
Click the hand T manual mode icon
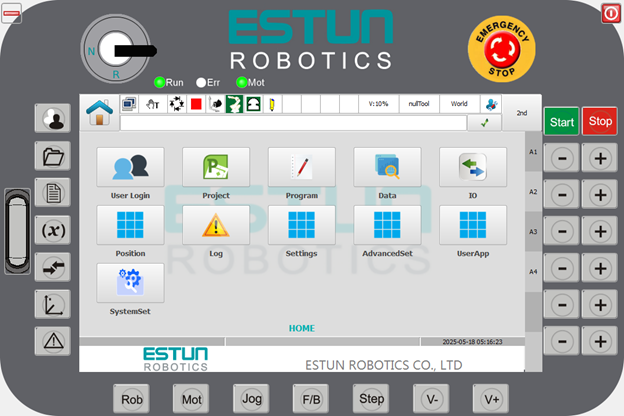(x=153, y=104)
